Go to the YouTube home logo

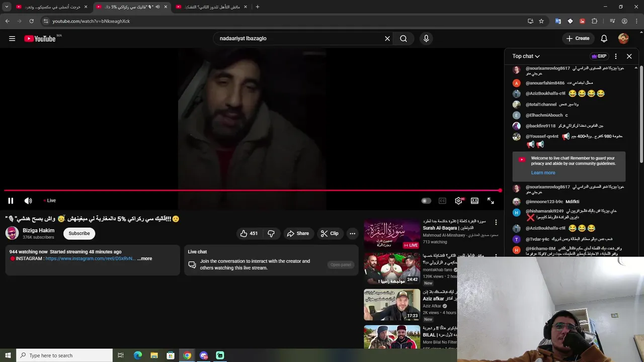point(40,39)
